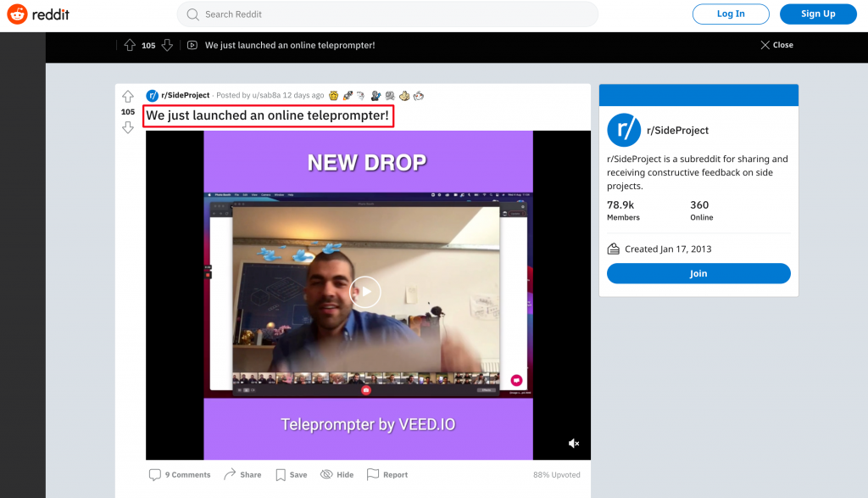
Task: Share the post
Action: tap(242, 475)
